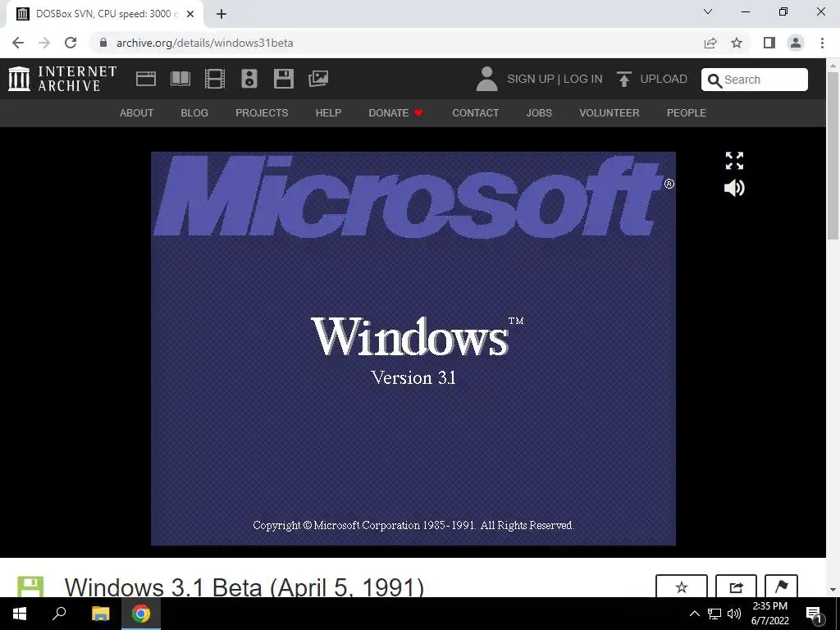Click the SIGN UP link
Viewport: 840px width, 630px height.
coord(531,79)
